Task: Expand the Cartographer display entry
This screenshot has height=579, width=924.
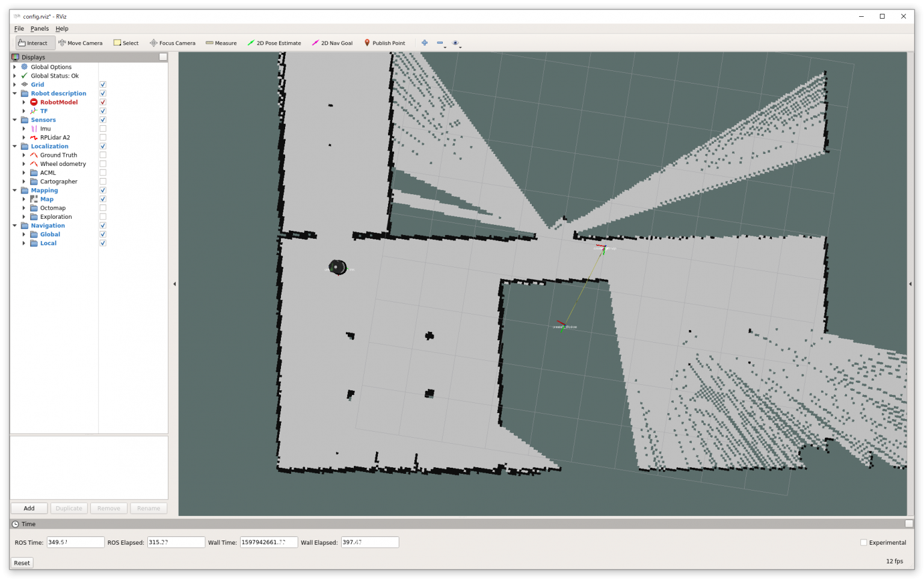Action: click(24, 182)
